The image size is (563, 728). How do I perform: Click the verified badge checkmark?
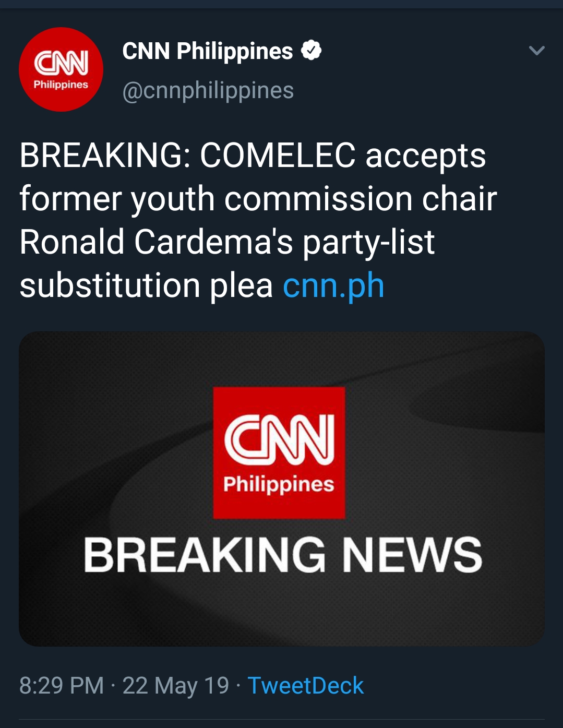pyautogui.click(x=312, y=51)
